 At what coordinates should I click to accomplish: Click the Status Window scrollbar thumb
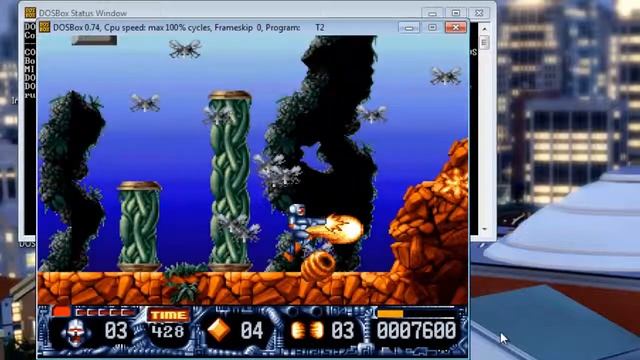[484, 42]
